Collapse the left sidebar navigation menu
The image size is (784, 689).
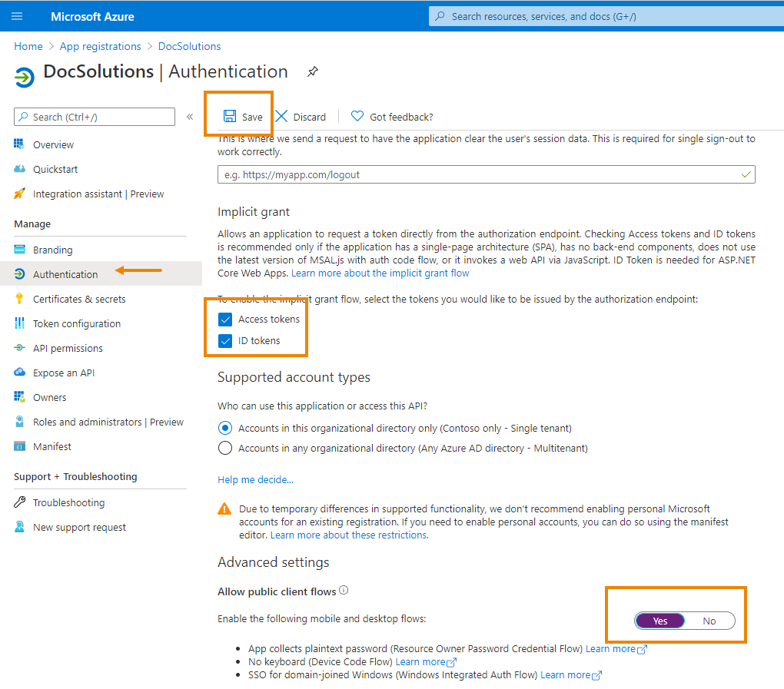tap(190, 117)
